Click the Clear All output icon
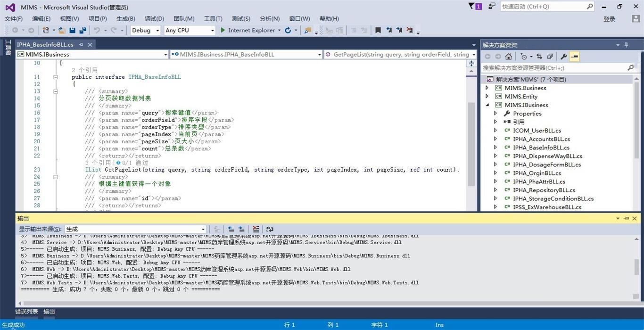644x330 pixels. [x=256, y=229]
